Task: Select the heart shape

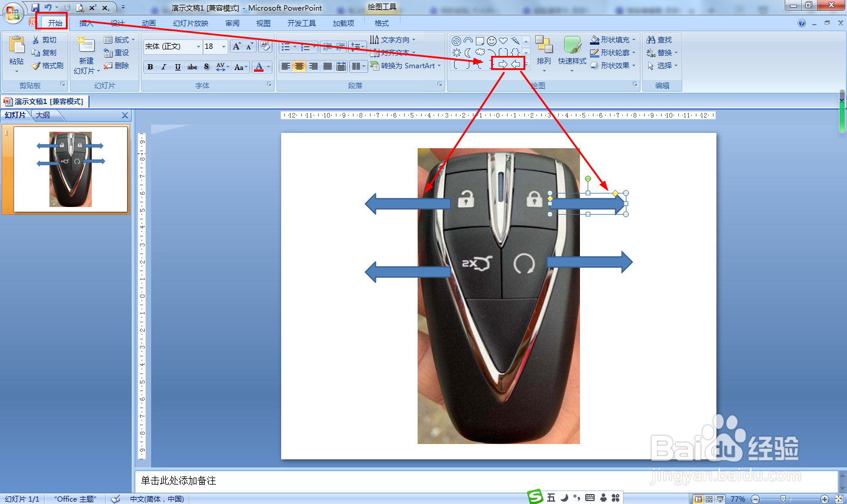Action: [x=503, y=41]
